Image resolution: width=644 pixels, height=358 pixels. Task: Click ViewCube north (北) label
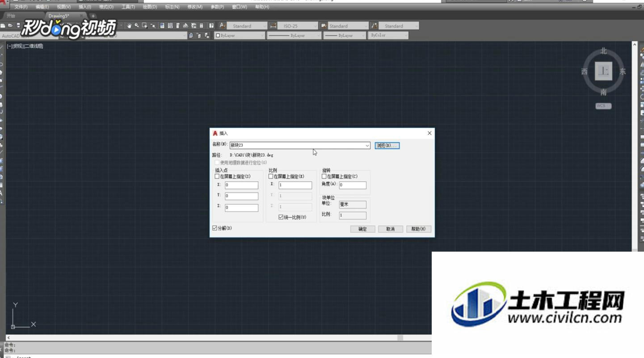pyautogui.click(x=603, y=51)
